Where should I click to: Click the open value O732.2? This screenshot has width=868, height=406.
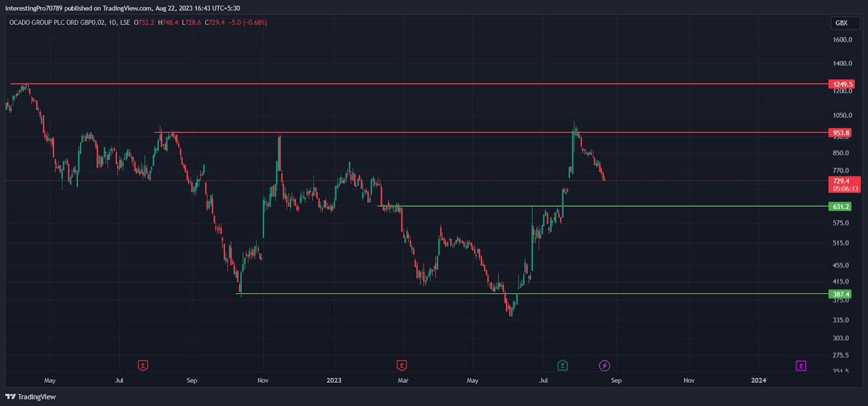click(x=144, y=23)
